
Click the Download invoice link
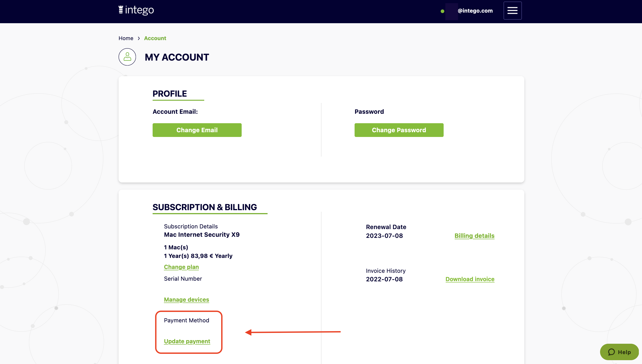470,279
